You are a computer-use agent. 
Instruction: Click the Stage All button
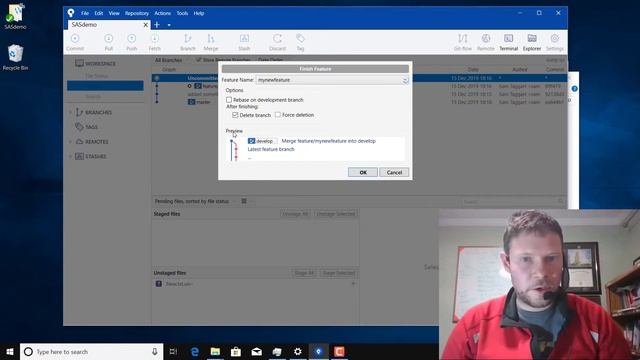[304, 273]
